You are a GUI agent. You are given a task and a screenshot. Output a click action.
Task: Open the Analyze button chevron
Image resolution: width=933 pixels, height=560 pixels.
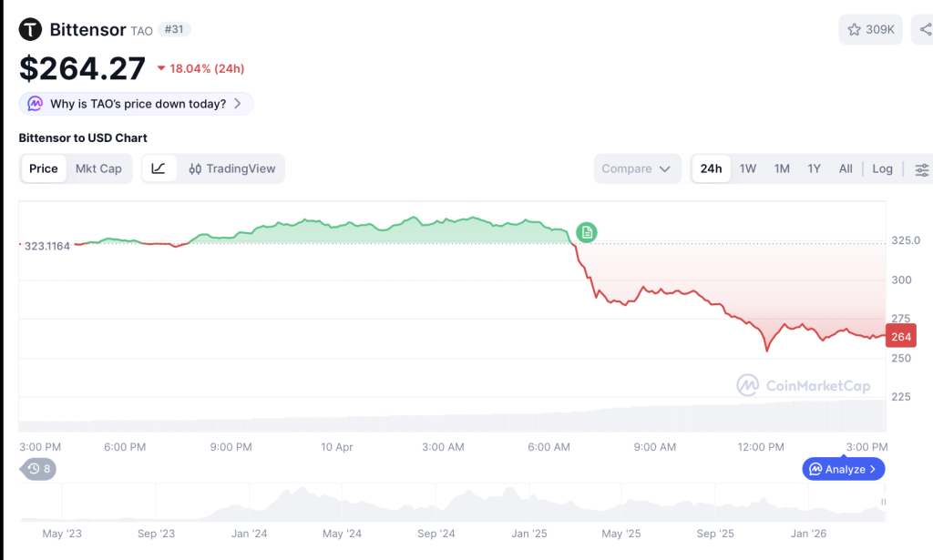(x=872, y=469)
